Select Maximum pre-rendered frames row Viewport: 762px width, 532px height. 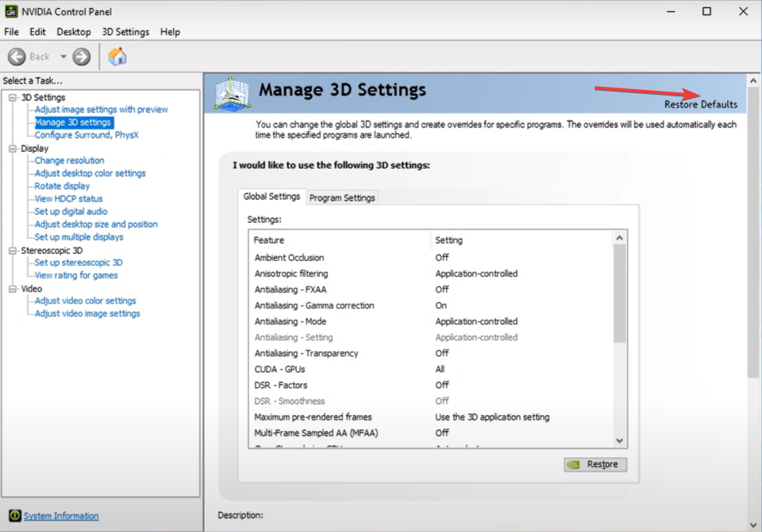[x=432, y=417]
